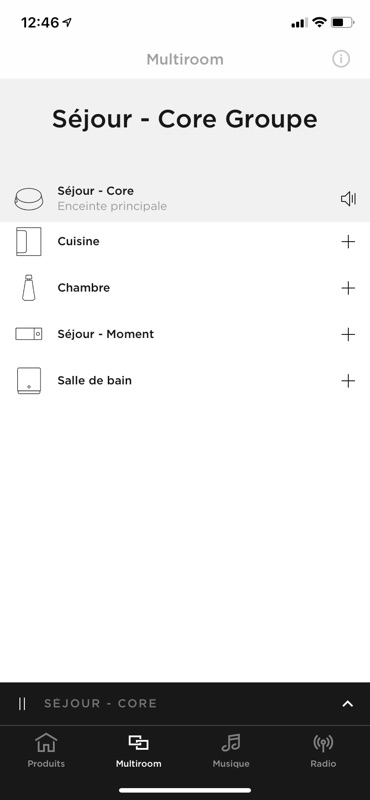
Task: Add Salle de bain with plus icon
Action: point(348,381)
